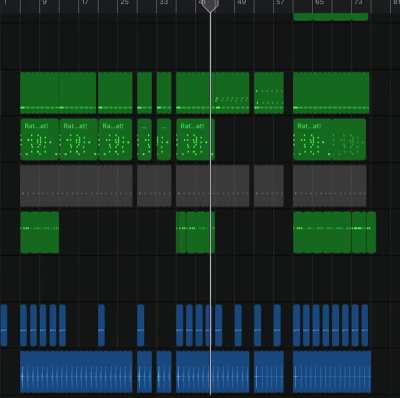Select top green track's region starting at bar 21
The height and width of the screenshot is (398, 400).
pos(115,92)
